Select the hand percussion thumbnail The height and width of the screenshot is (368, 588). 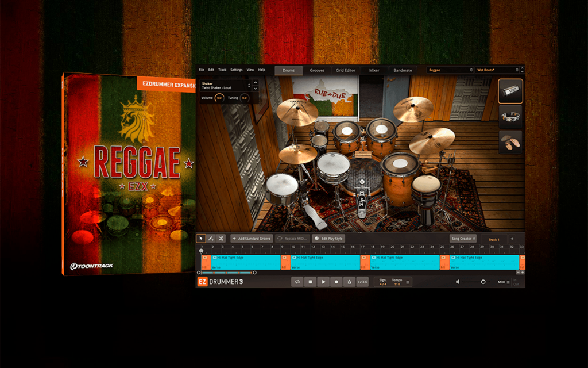[x=510, y=142]
